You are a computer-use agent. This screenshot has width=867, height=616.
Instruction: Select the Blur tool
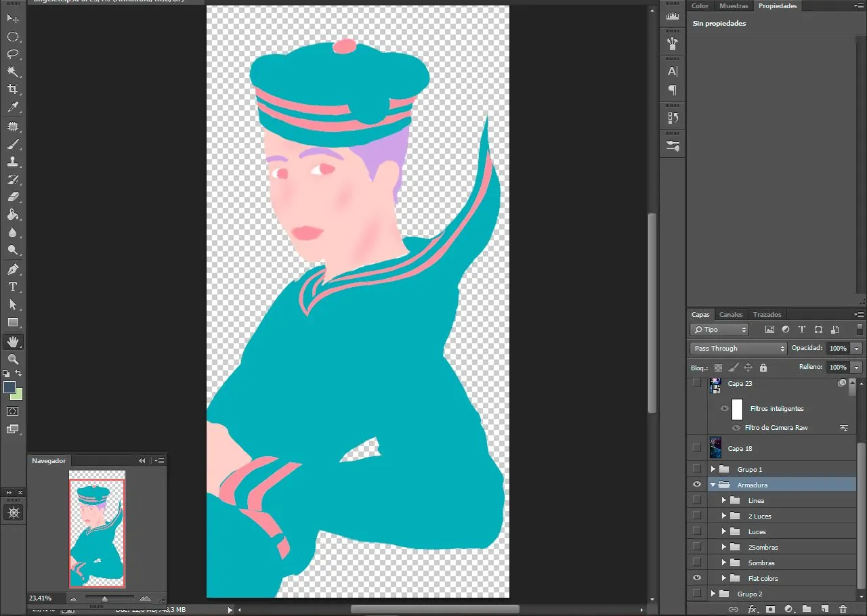tap(13, 233)
